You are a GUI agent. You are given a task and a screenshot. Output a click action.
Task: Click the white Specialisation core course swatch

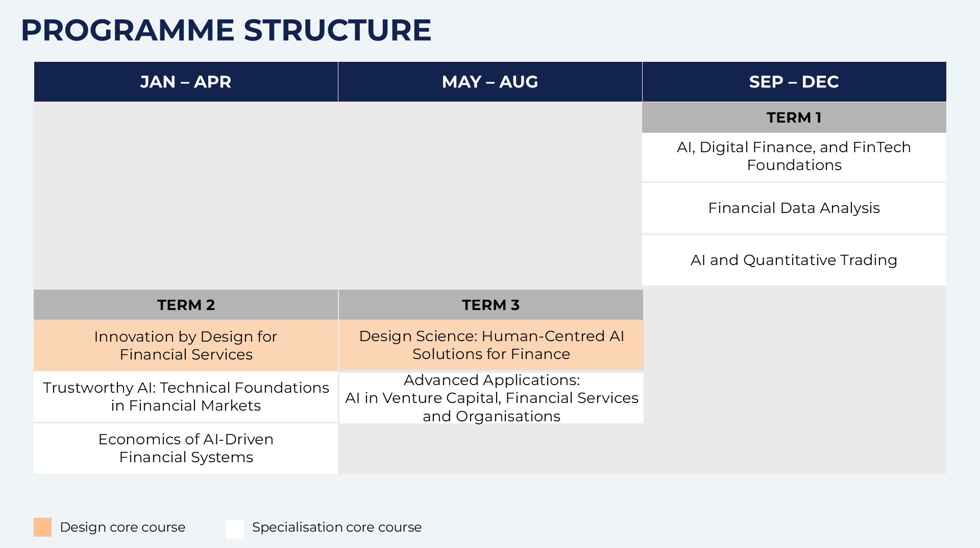click(x=235, y=529)
